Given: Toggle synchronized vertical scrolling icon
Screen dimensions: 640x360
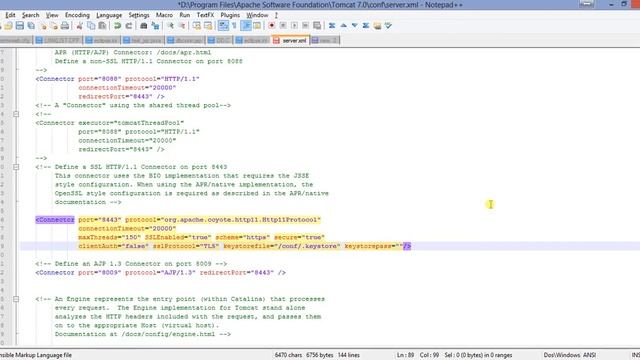Looking at the screenshot, I should coord(197,26).
